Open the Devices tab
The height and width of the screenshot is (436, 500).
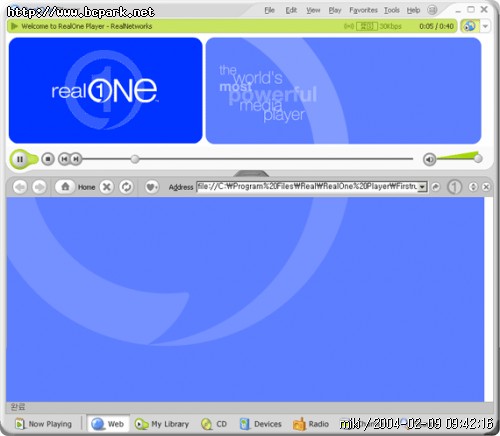[261, 424]
